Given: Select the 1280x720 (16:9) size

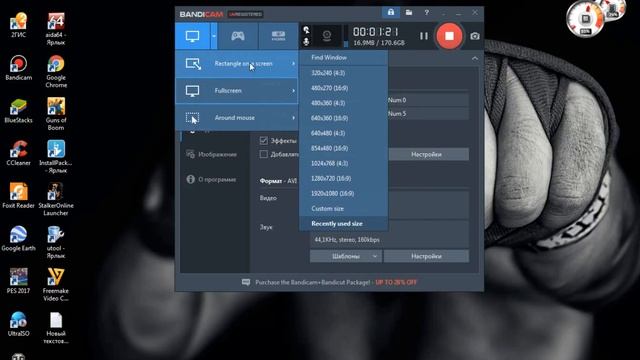Looking at the screenshot, I should click(343, 178).
